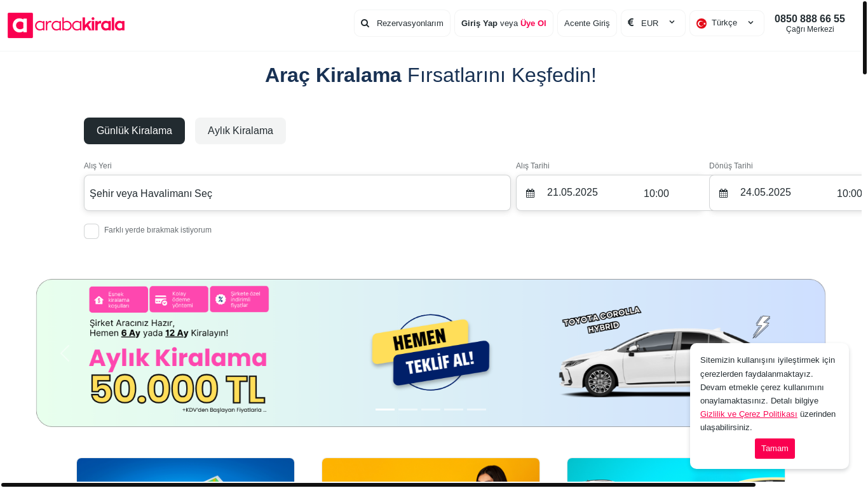Click the magnifier icon beside Rezervasyonlarım

[x=365, y=24]
